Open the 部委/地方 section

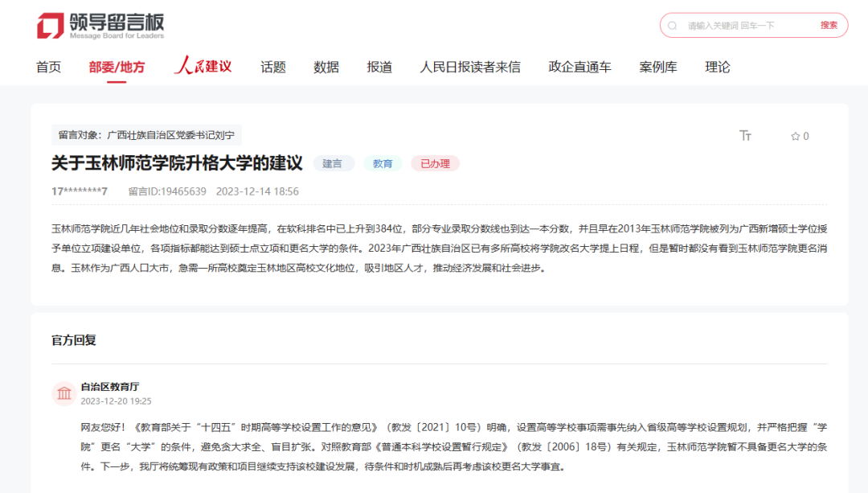(x=117, y=67)
